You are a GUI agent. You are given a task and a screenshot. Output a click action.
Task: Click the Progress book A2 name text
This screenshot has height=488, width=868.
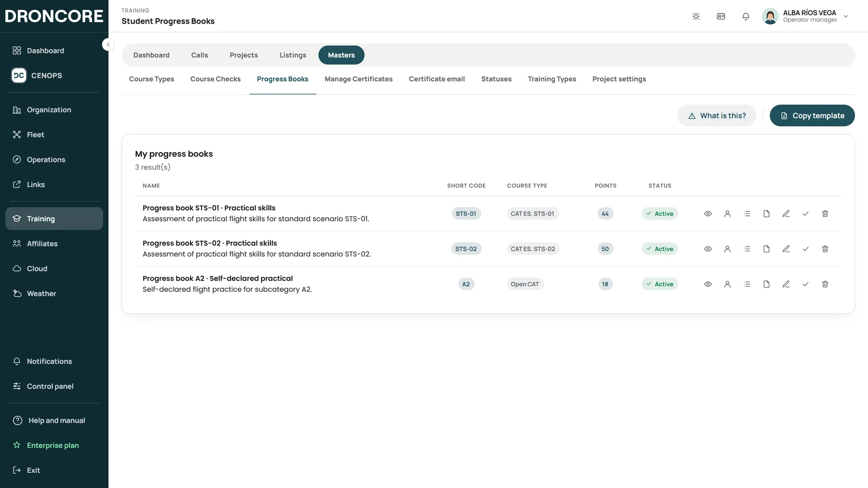217,278
